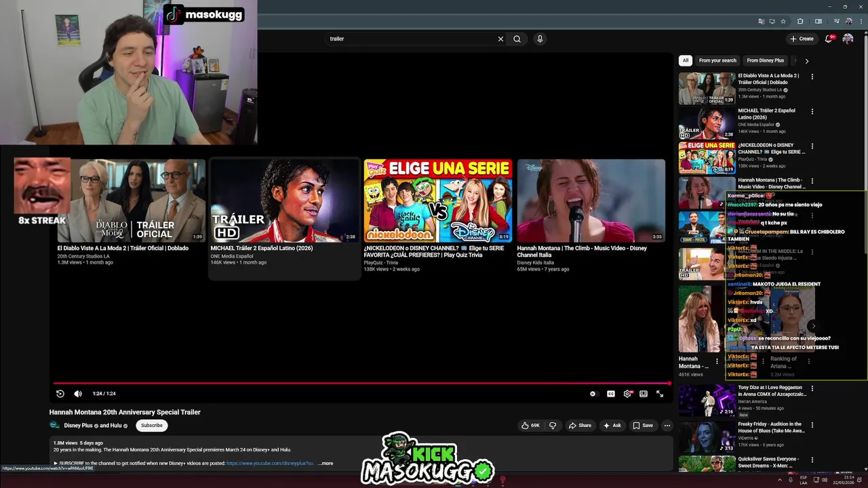Image resolution: width=868 pixels, height=488 pixels.
Task: Select the 'All' filter chip
Action: pos(685,60)
